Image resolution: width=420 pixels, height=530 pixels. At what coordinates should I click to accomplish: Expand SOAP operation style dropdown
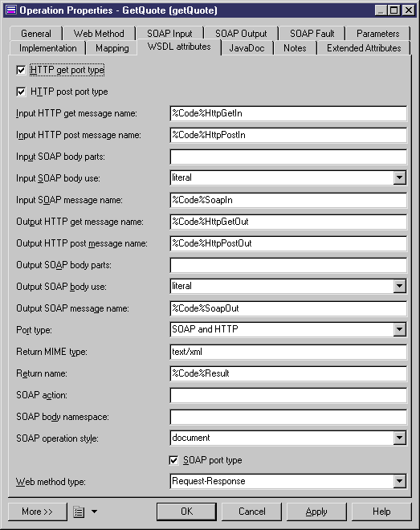pos(399,438)
